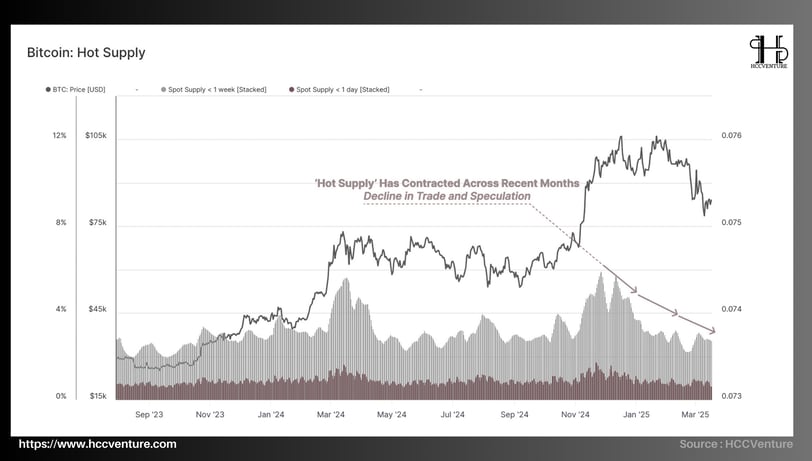
Task: Toggle the BTC: Price [USD] legend entry
Action: pos(76,90)
